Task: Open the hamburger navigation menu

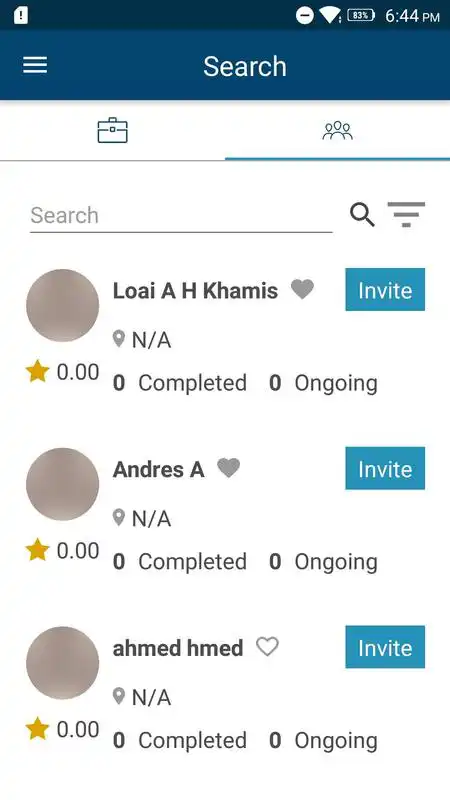Action: click(35, 65)
